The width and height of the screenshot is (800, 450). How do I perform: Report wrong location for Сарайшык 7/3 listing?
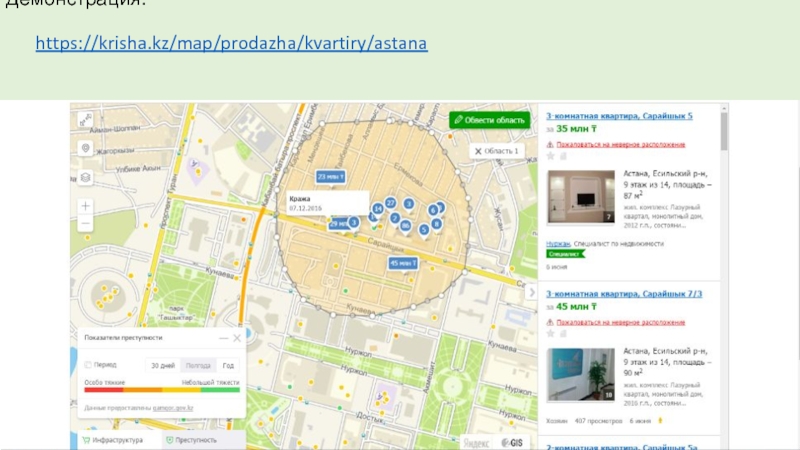pyautogui.click(x=620, y=322)
